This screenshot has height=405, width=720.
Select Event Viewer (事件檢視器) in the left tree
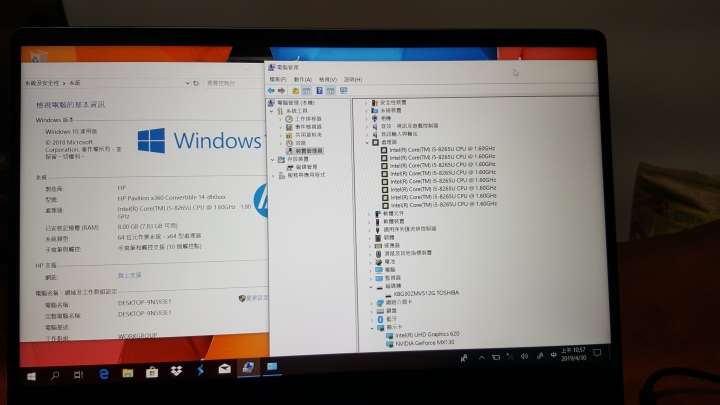click(308, 127)
